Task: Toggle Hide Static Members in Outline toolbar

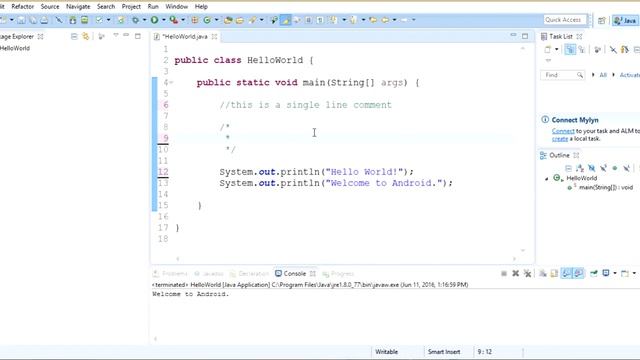Action: [603, 168]
